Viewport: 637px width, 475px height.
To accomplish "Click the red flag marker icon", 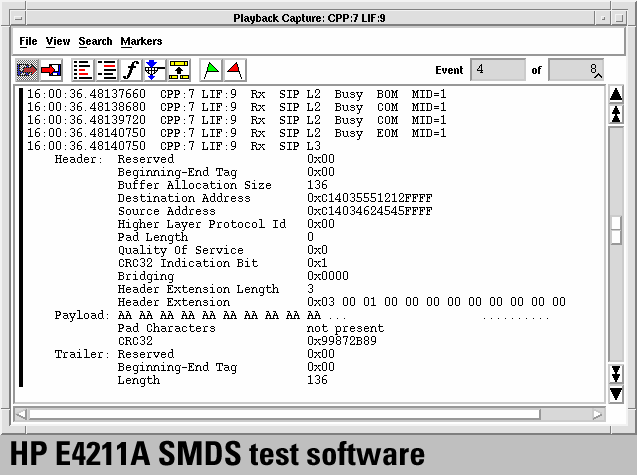I will pos(234,70).
